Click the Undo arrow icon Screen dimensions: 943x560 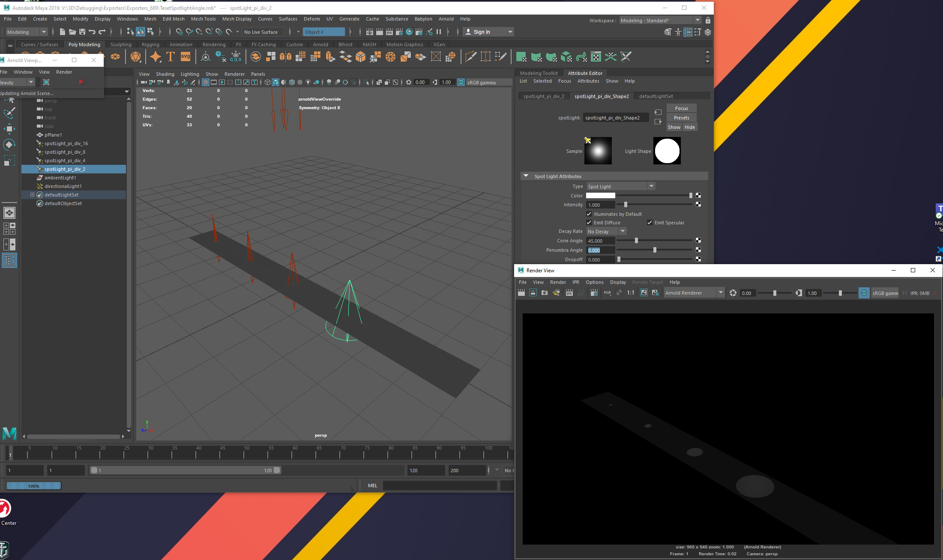[x=92, y=32]
